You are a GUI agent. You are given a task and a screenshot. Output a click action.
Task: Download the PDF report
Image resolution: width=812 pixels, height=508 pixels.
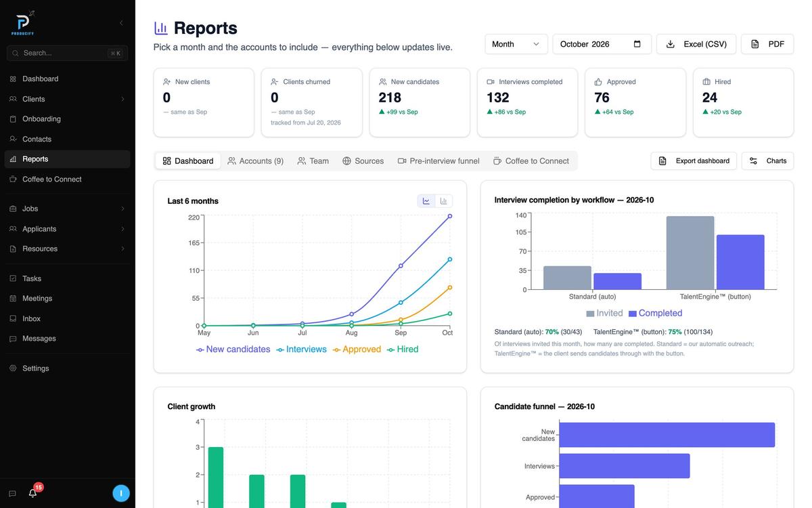click(767, 44)
